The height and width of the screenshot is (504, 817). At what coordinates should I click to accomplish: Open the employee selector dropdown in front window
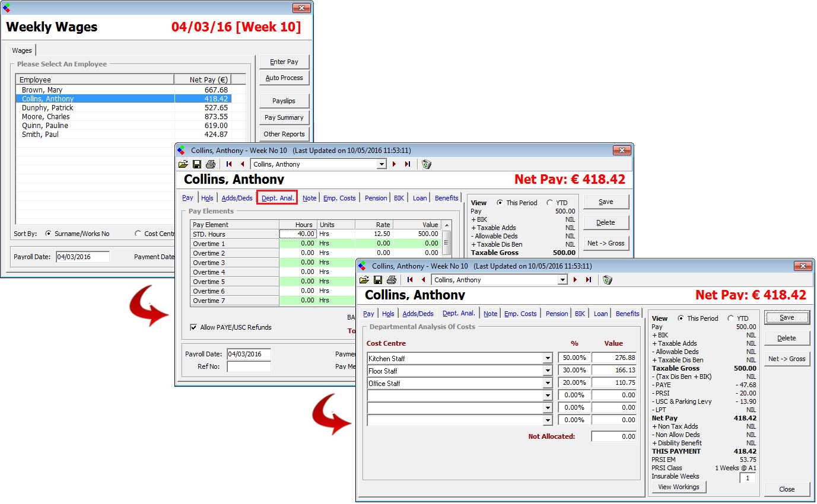point(562,280)
